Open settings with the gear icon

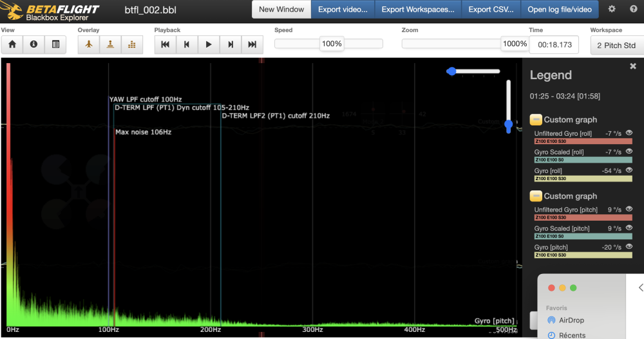(x=612, y=10)
